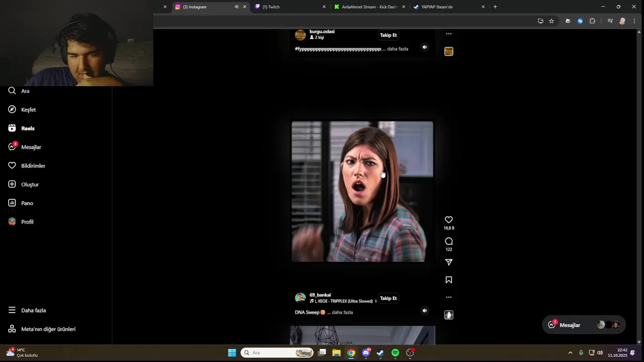Open media controls icon in Chrome toolbar
The width and height of the screenshot is (644, 362).
(610, 21)
